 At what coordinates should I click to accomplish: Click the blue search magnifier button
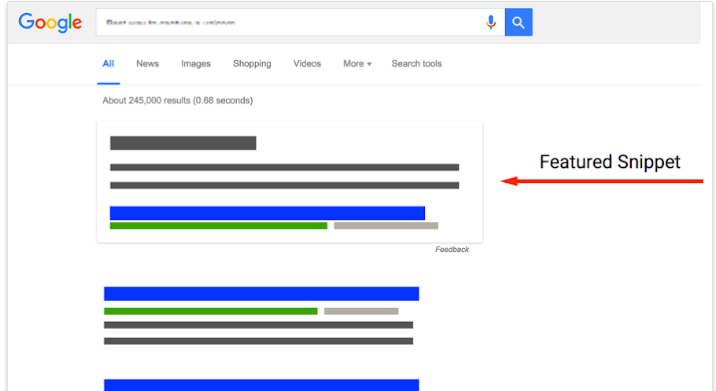tap(518, 22)
